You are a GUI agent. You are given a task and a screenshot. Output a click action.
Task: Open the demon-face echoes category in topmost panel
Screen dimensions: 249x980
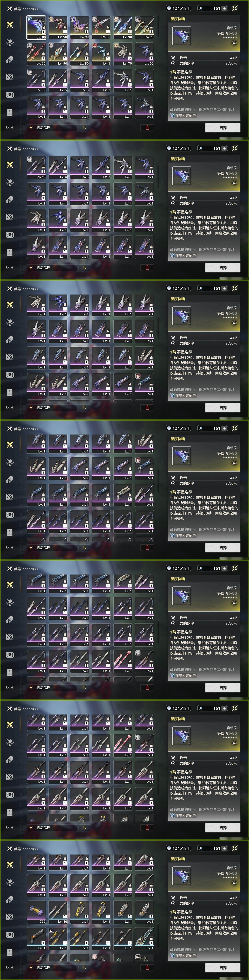(10, 42)
